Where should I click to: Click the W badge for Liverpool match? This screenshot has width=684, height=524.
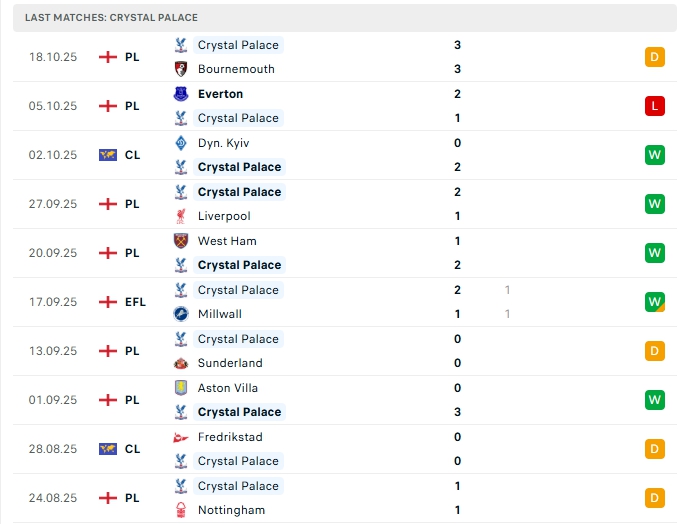coord(655,204)
